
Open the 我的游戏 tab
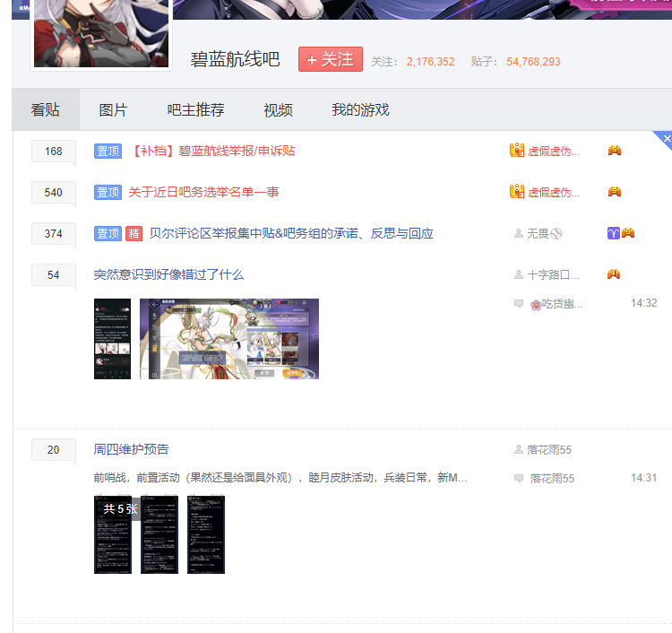[360, 109]
